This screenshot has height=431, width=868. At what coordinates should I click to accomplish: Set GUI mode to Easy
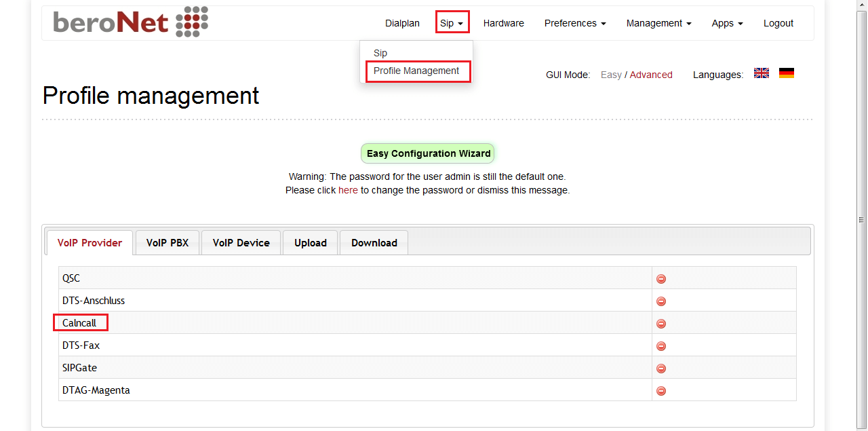[611, 75]
